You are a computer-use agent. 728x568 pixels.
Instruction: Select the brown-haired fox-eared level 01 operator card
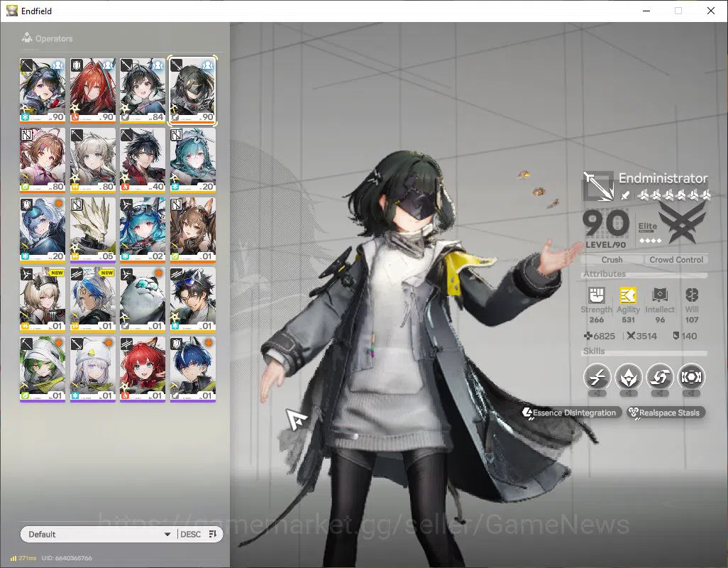[193, 229]
